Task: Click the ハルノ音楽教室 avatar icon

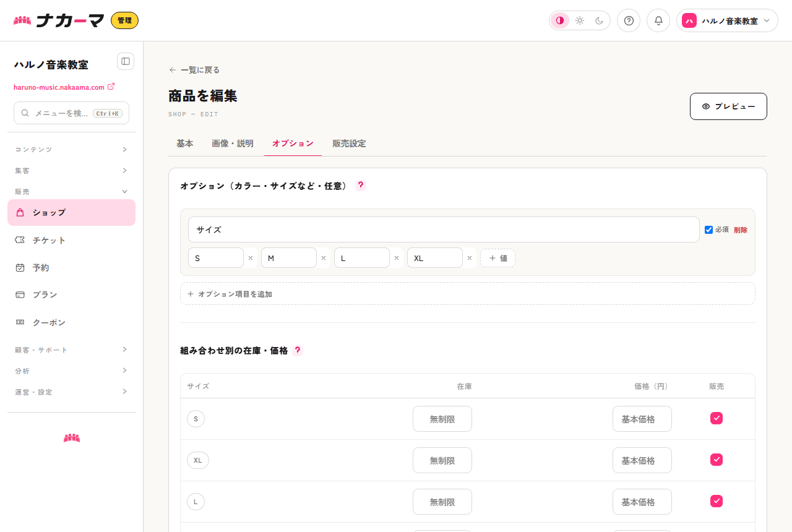Action: (x=689, y=20)
